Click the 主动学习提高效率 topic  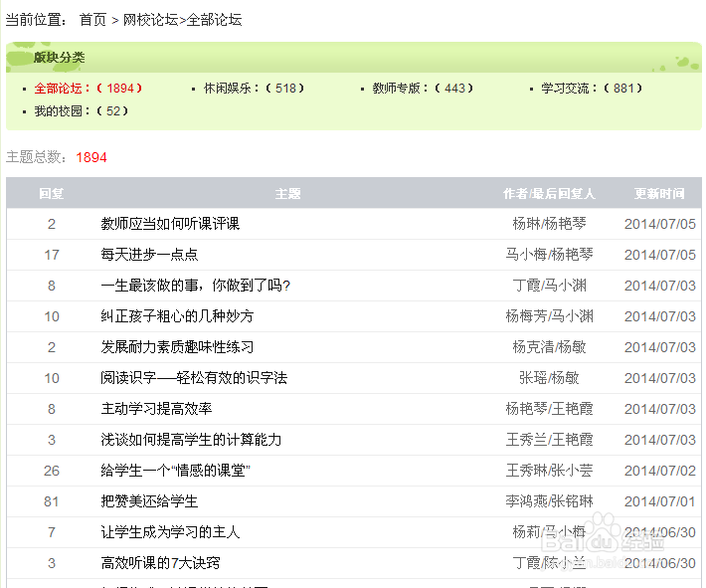tap(156, 409)
